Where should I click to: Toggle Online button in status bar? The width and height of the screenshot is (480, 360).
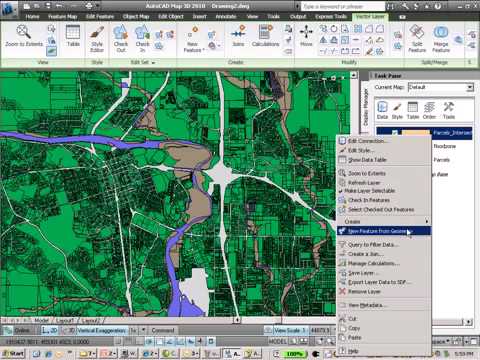point(17,330)
